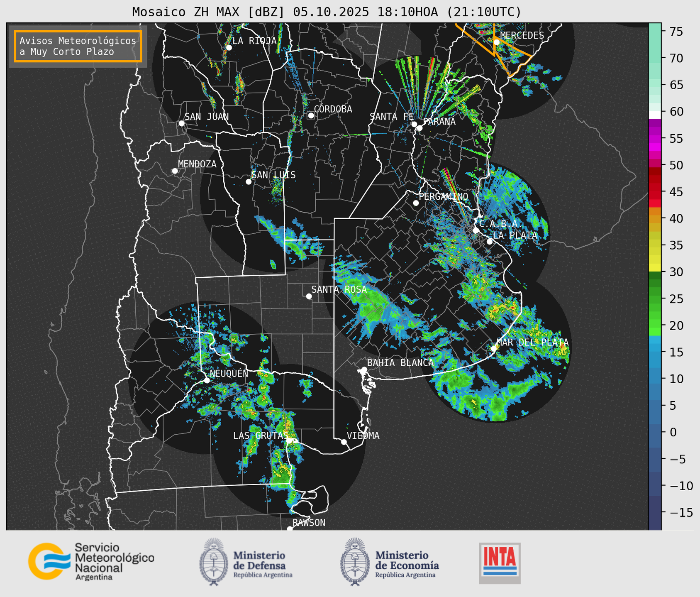Image resolution: width=700 pixels, height=597 pixels.
Task: Click the LA PLATA city marker dot
Action: [x=490, y=242]
